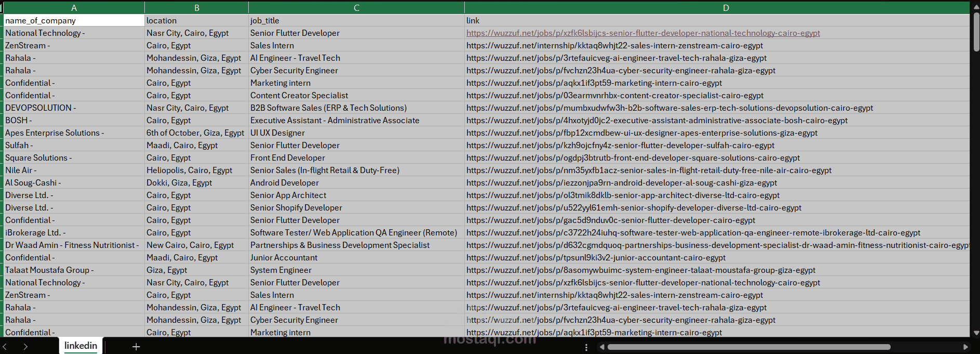
Task: Select the bosh executive assistant link cell
Action: coord(717,120)
